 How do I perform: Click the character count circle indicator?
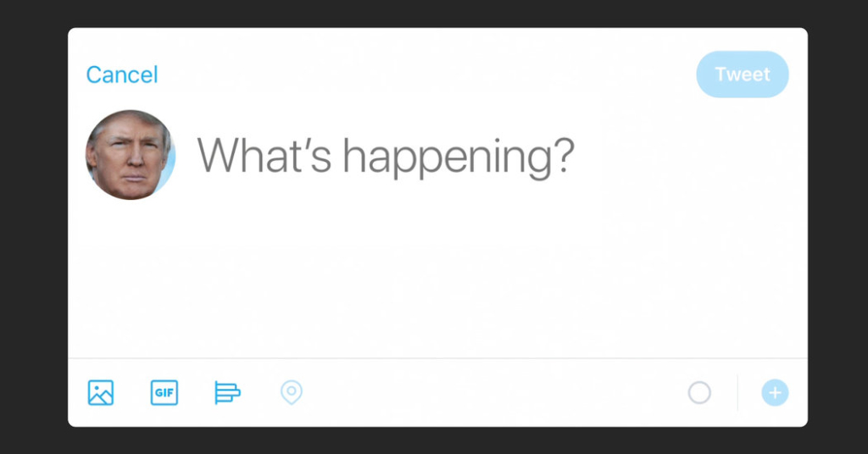coord(699,393)
